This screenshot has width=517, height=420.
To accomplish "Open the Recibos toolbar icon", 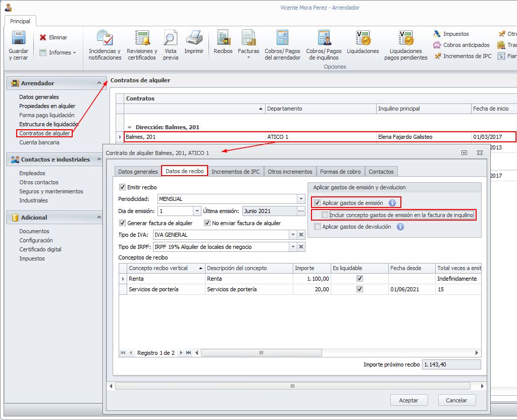I will pos(223,39).
